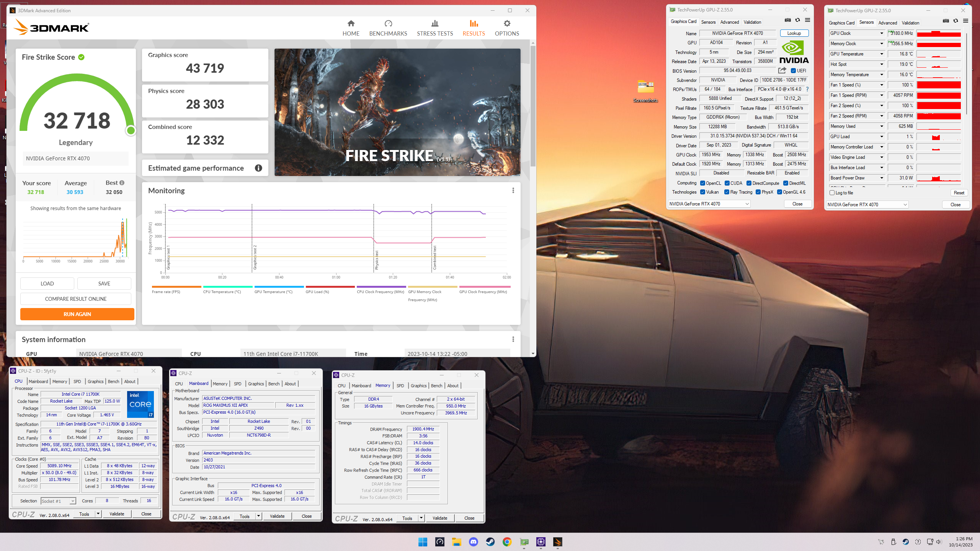Take screenshot in GPU-Z Sensors window
980x551 pixels.
946,21
